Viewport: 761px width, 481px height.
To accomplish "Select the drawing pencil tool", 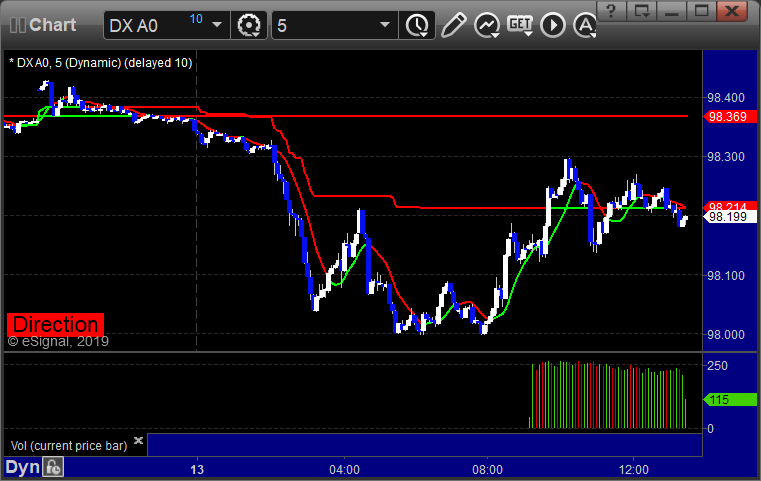I will [453, 25].
